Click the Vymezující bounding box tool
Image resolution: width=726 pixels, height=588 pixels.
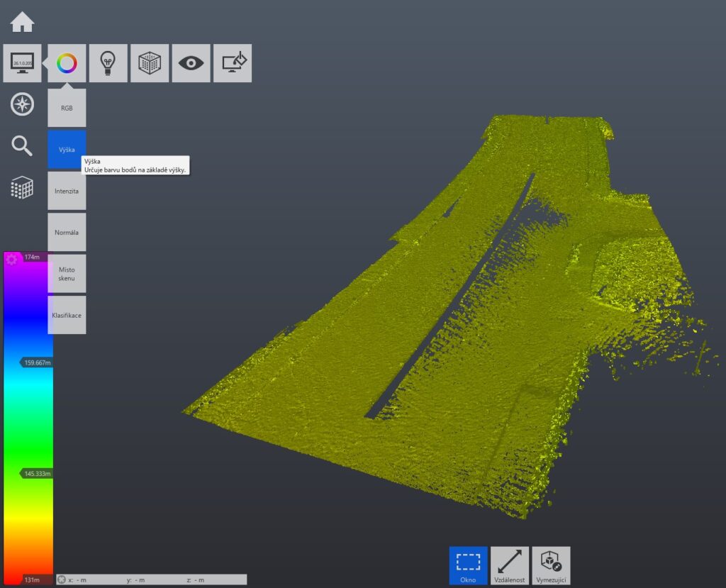pyautogui.click(x=551, y=565)
